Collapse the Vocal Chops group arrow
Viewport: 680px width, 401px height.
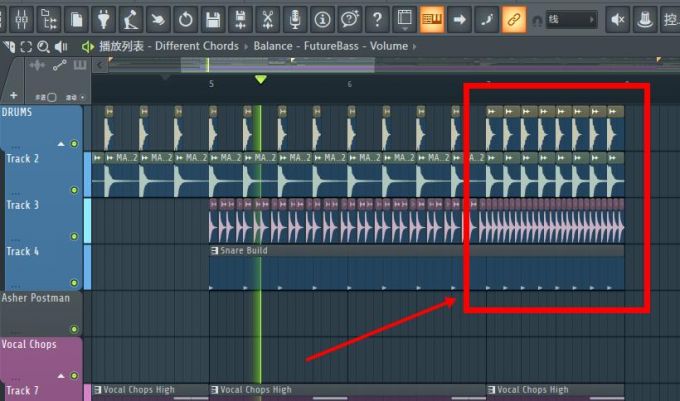point(61,376)
